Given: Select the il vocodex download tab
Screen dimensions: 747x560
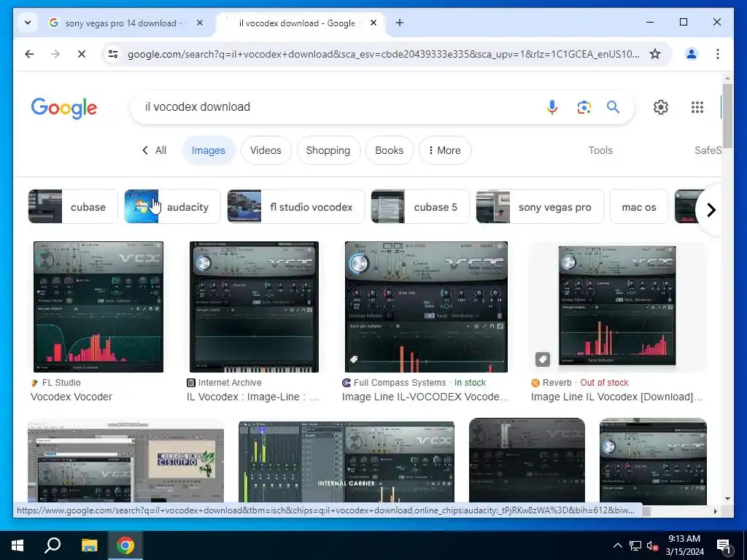Looking at the screenshot, I should pyautogui.click(x=298, y=23).
